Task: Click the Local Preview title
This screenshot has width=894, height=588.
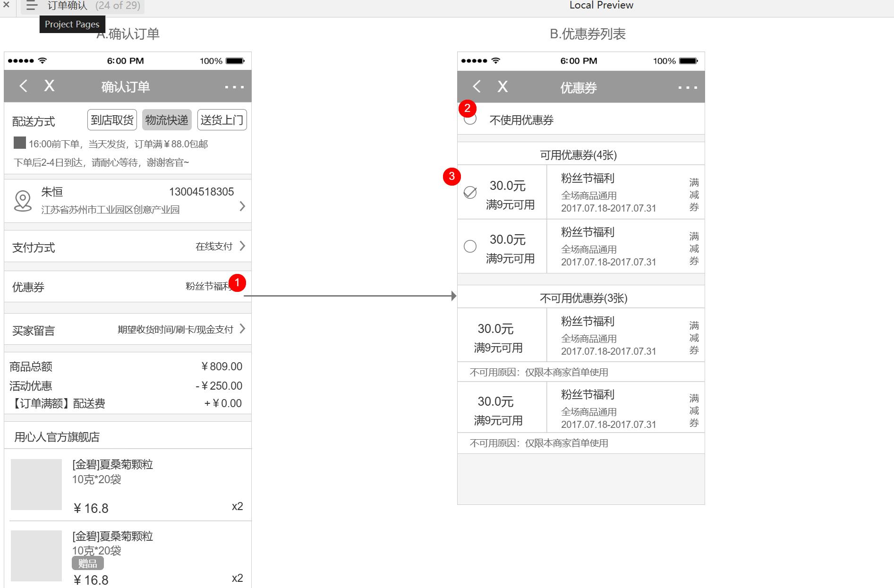Action: point(601,5)
